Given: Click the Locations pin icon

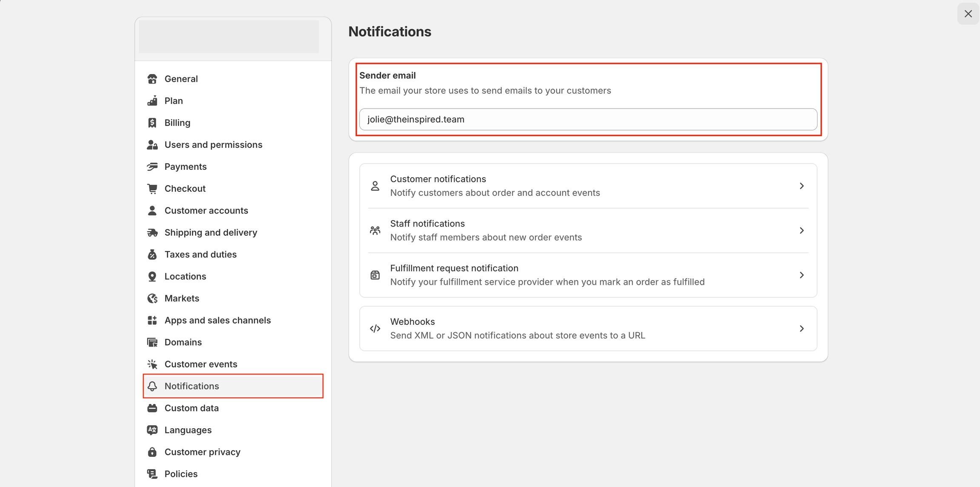Looking at the screenshot, I should [x=152, y=276].
